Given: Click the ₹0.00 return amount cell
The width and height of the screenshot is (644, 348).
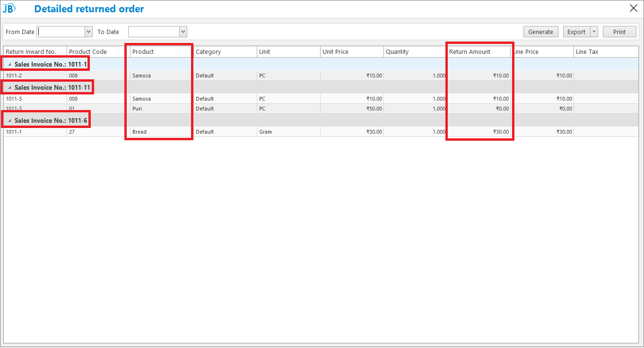Looking at the screenshot, I should point(479,109).
